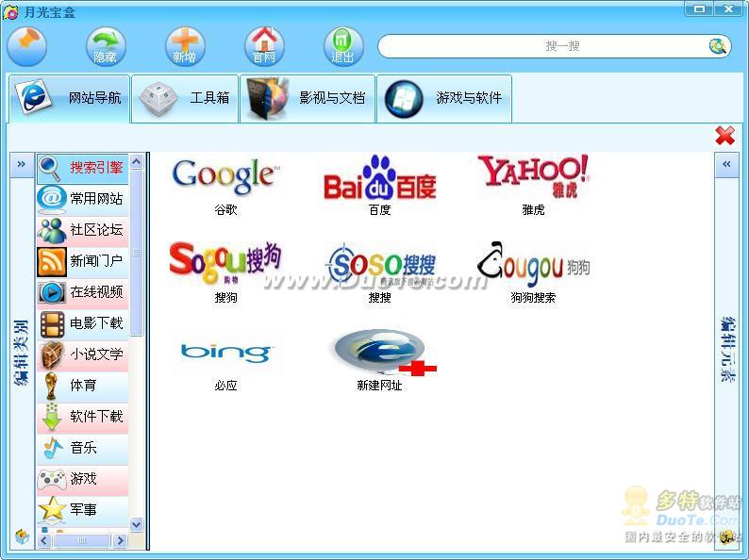Select the 软件下载 category
Viewport: 749px width, 560px height.
point(83,417)
